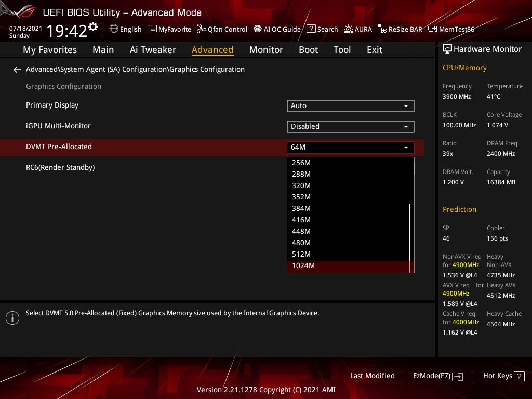Open the Qfan Control utility
This screenshot has height=399, width=532.
tap(222, 29)
